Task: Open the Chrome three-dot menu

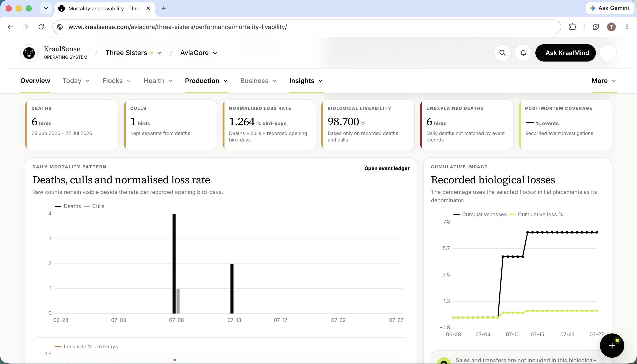Action: 627,27
